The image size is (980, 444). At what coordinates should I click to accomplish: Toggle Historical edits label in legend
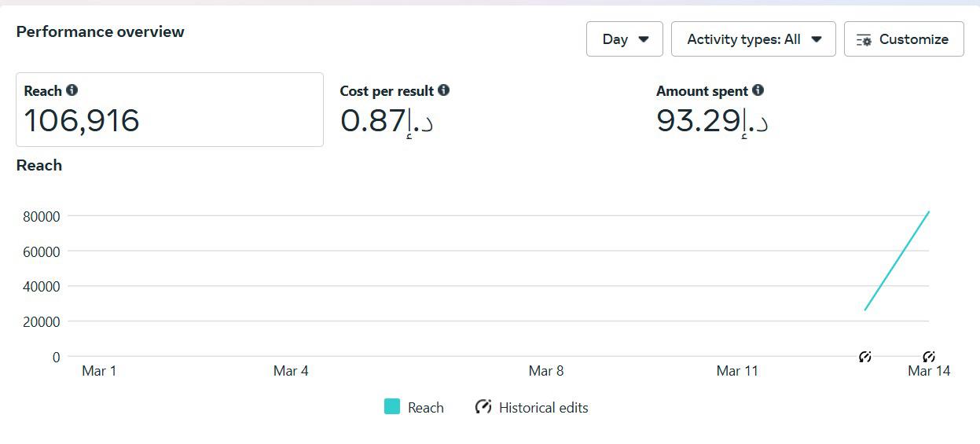[x=544, y=407]
